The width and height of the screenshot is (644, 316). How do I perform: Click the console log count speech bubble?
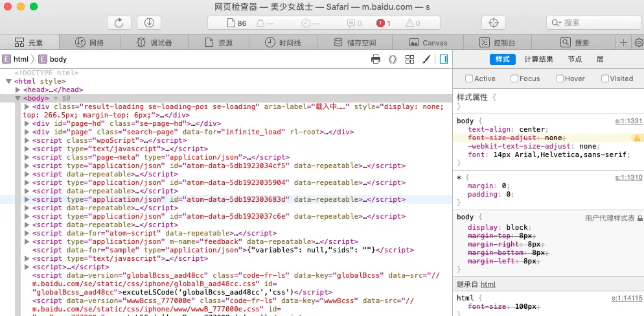(x=354, y=23)
